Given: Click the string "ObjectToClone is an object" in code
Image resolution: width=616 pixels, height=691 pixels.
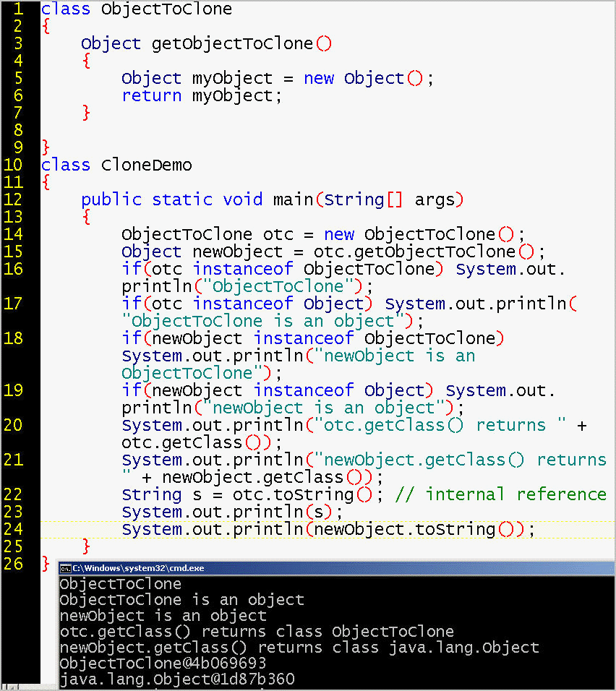Looking at the screenshot, I should click(x=262, y=321).
